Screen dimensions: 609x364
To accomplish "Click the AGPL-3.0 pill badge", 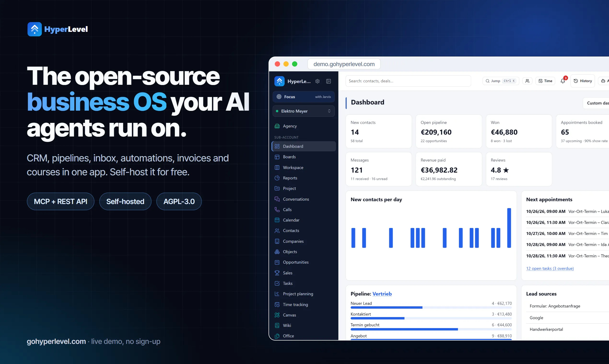I will click(x=179, y=201).
